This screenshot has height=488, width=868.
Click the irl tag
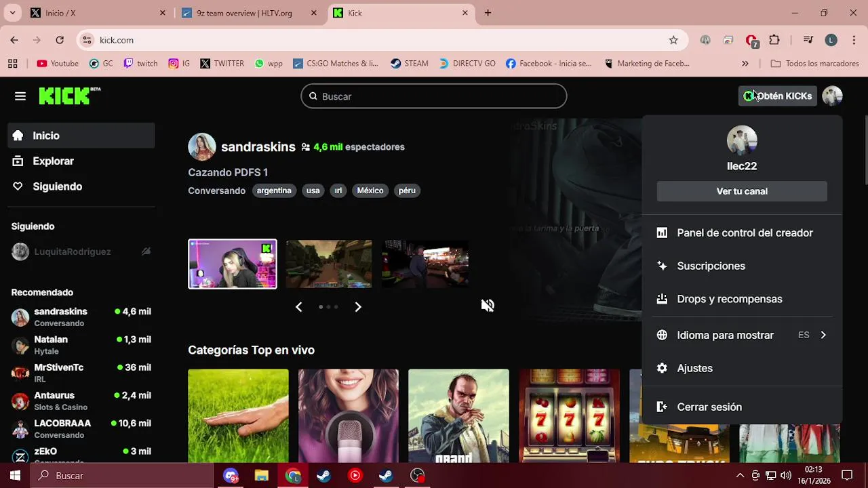[338, 190]
